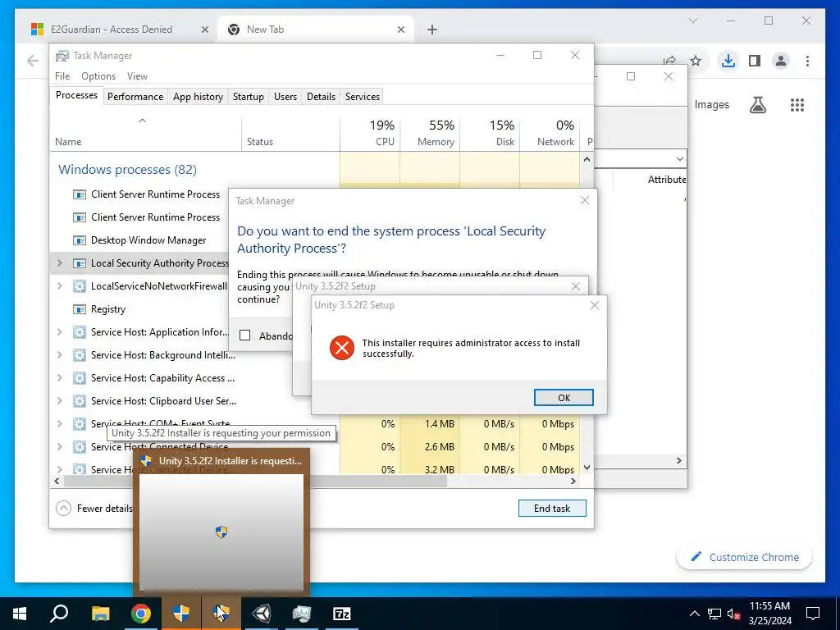Viewport: 840px width, 630px height.
Task: Switch to E2Guardian - Access Denied Chrome tab
Action: pyautogui.click(x=121, y=30)
